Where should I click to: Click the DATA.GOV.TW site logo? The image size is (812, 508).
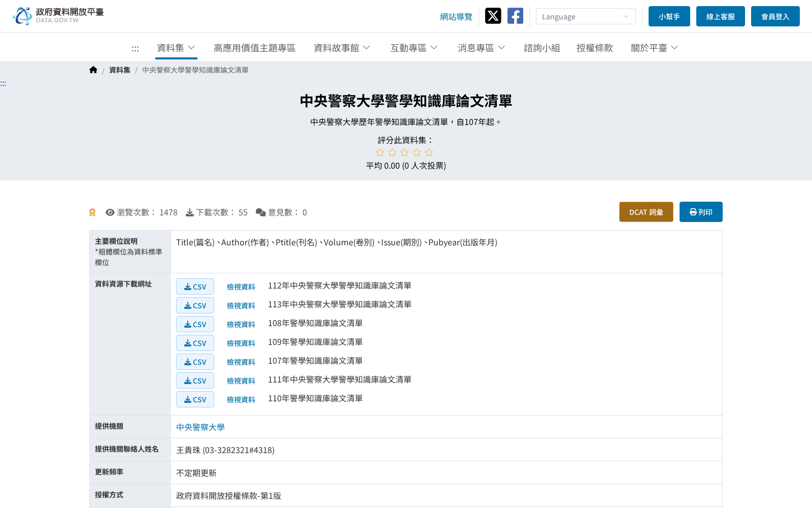pos(58,16)
